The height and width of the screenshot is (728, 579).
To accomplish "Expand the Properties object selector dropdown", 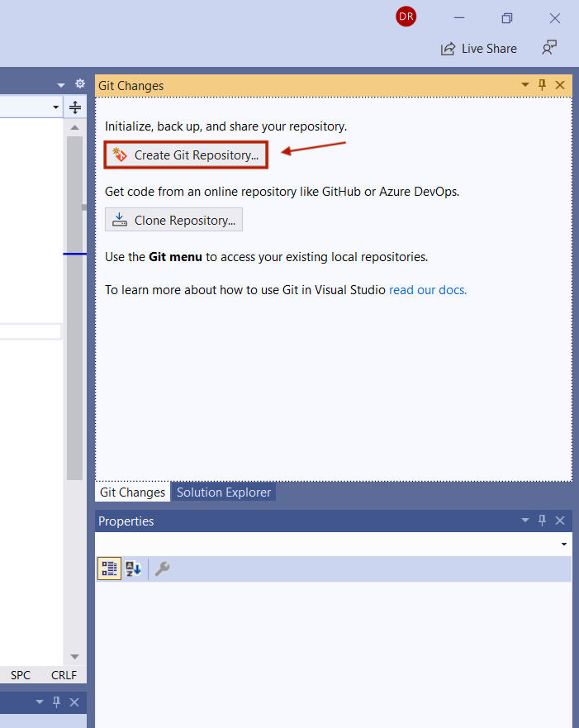I will [x=564, y=544].
